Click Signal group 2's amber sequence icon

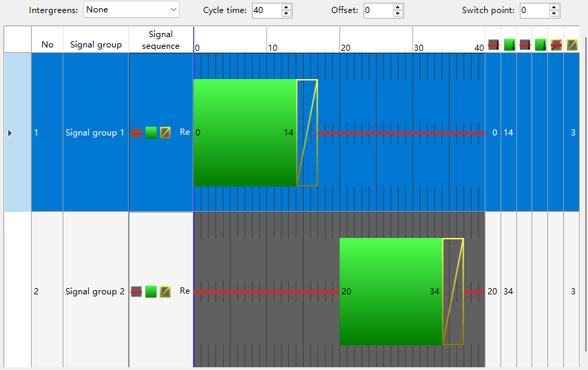(x=165, y=292)
